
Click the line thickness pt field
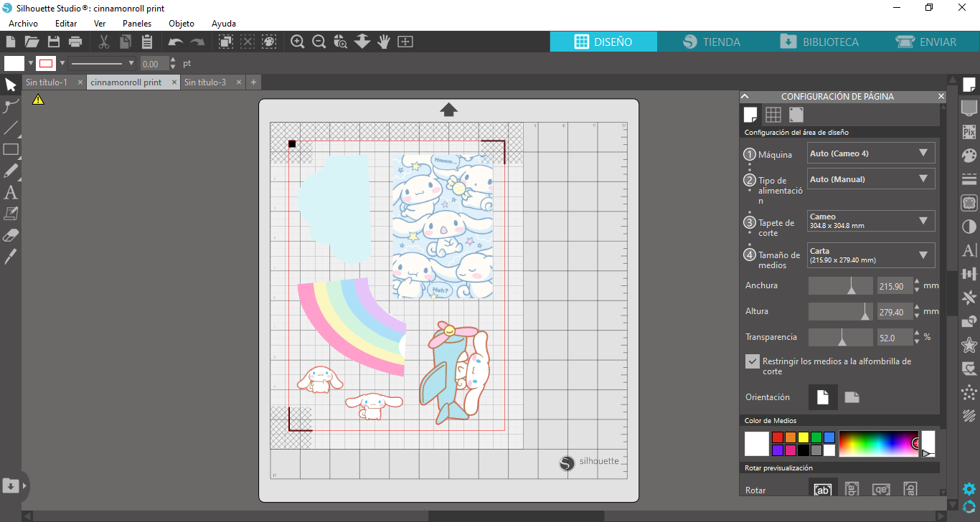[154, 64]
